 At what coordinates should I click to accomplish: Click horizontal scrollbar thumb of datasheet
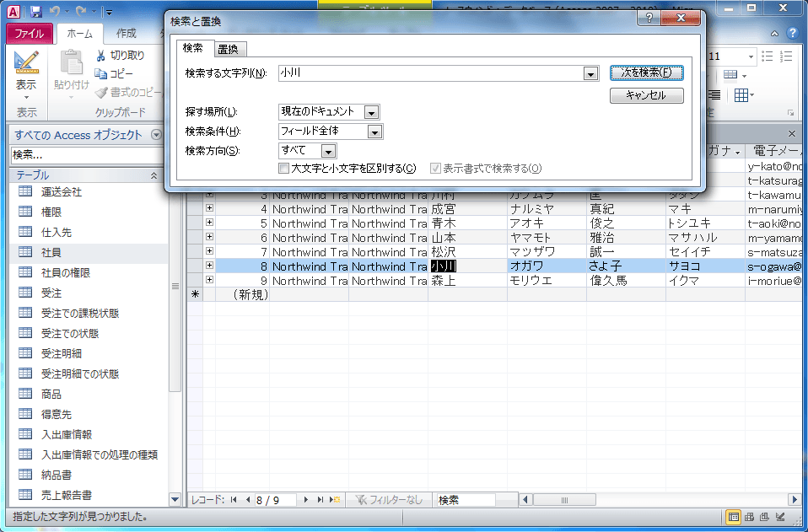click(564, 500)
